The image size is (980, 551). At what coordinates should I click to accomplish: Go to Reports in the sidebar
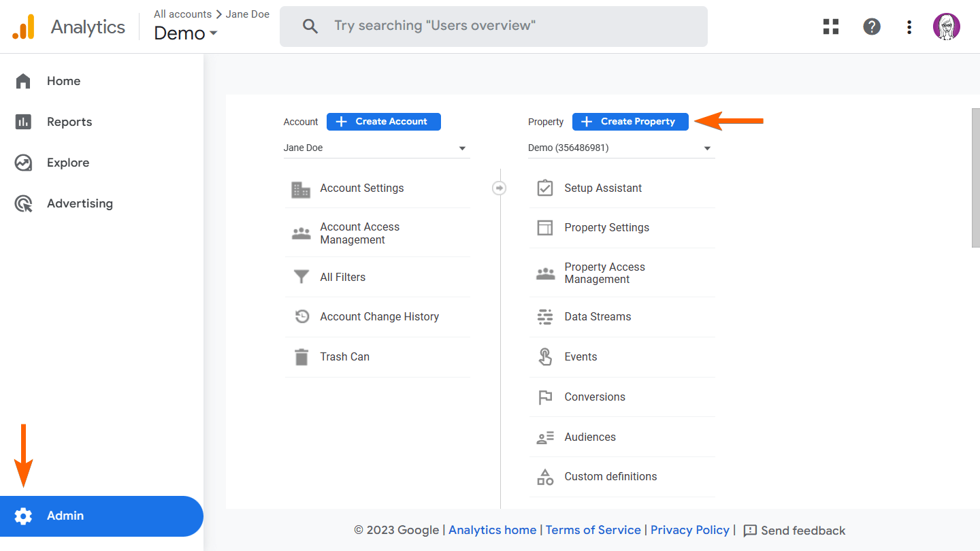click(69, 122)
